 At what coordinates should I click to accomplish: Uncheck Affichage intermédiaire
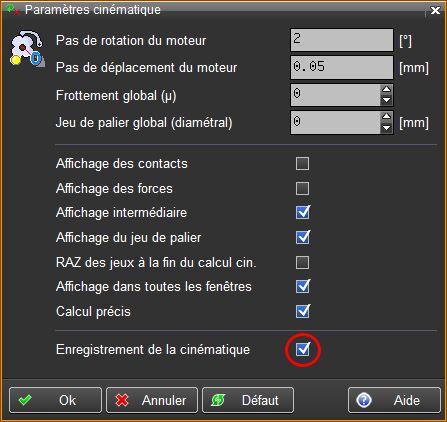pyautogui.click(x=303, y=212)
